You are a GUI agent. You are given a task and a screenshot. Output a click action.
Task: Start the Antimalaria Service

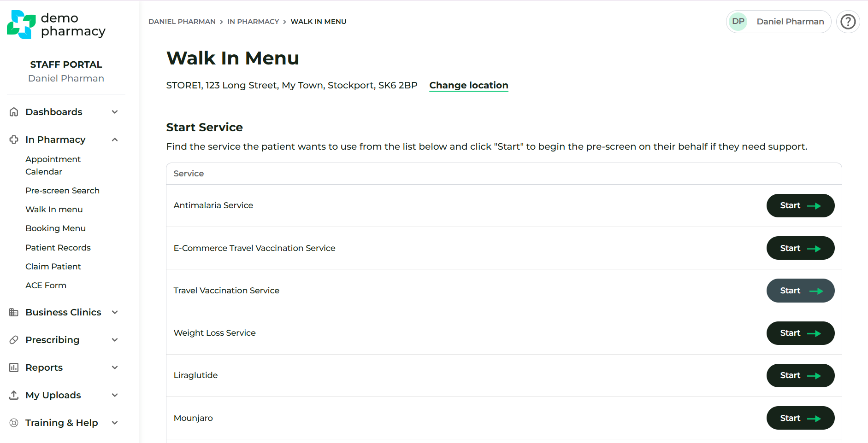800,206
